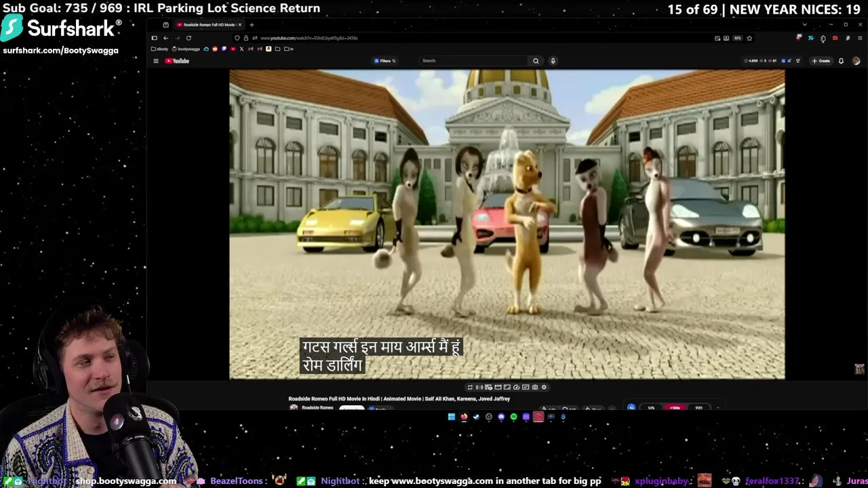Open the YouTube guide hamburger menu

pos(156,61)
